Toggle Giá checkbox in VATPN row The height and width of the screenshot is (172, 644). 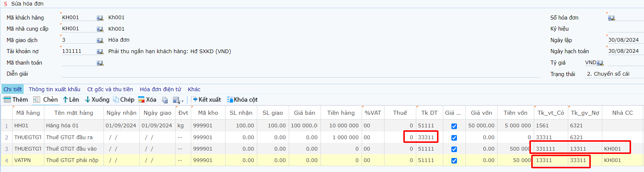[454, 161]
